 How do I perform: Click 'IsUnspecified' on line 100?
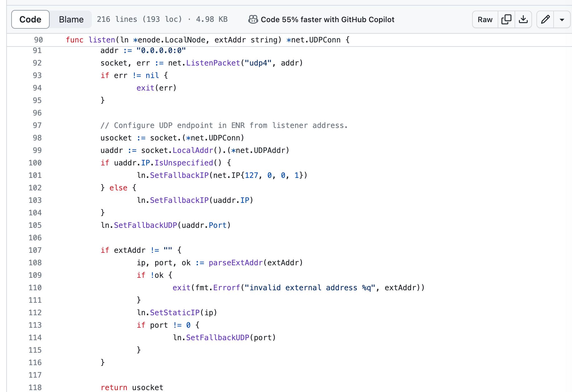point(184,163)
